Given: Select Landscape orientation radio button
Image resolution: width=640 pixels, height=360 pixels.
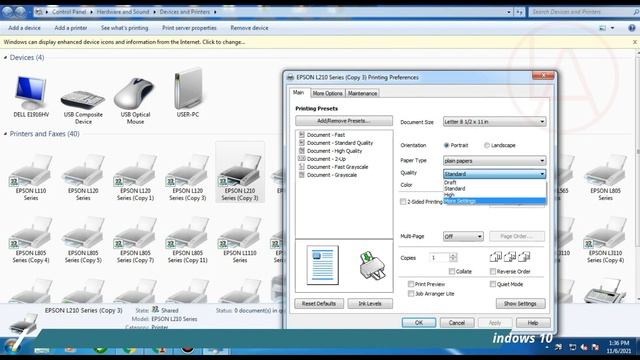Looking at the screenshot, I should [487, 145].
